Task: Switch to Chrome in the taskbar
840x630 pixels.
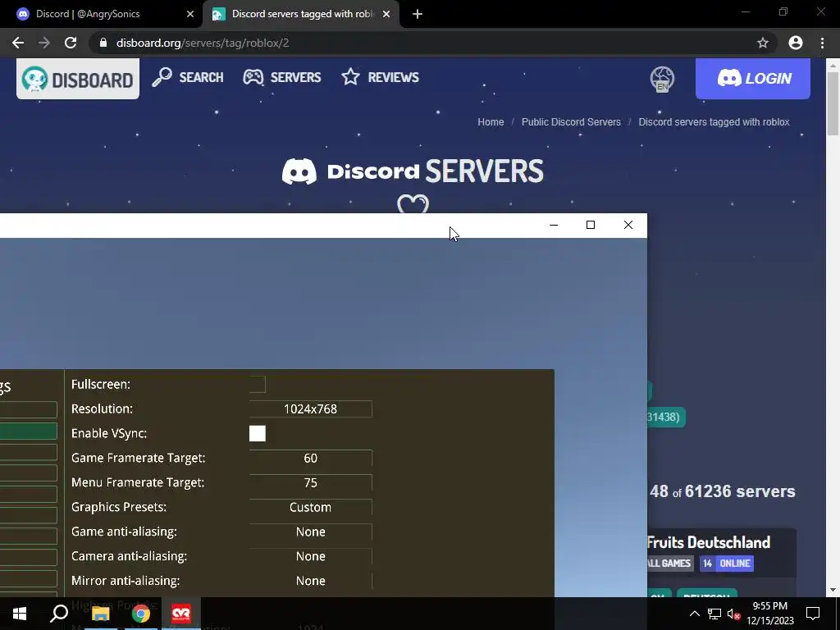Action: (x=141, y=614)
